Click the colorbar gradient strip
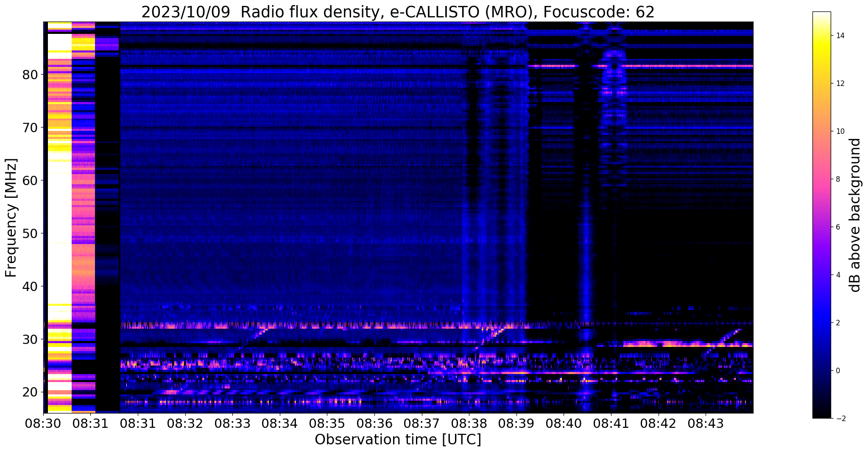 point(821,215)
